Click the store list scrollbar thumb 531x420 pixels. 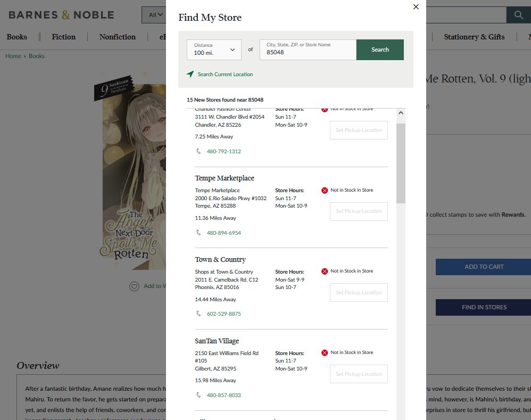click(401, 163)
